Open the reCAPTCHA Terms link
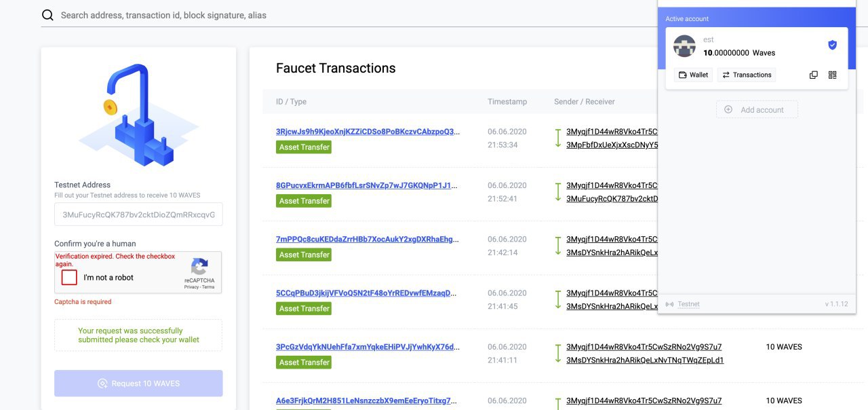868x410 pixels. click(208, 287)
